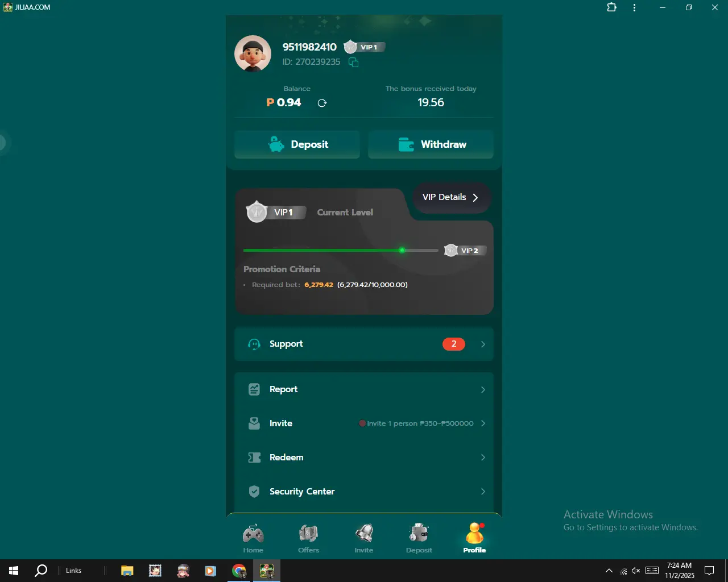Screen dimensions: 728x582
Task: Click the VIP 1 badge beside username
Action: pyautogui.click(x=365, y=47)
